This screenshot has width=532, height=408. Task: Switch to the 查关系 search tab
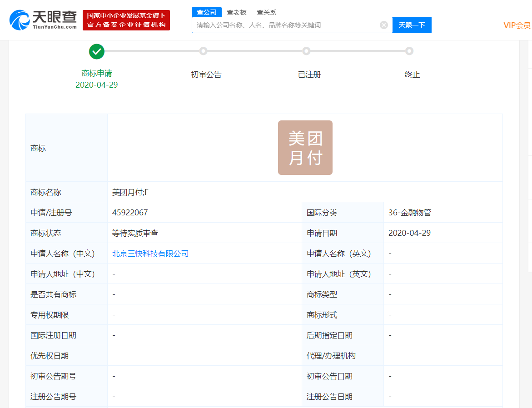pyautogui.click(x=266, y=13)
